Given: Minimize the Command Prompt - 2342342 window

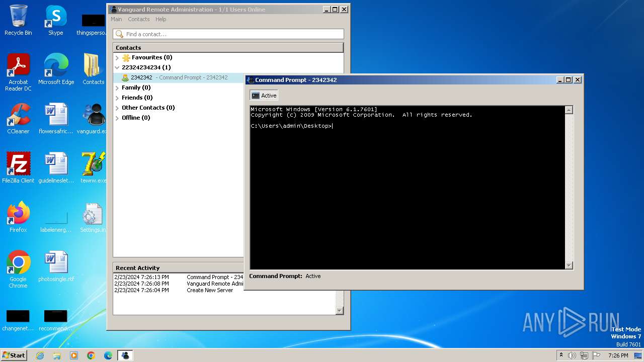Looking at the screenshot, I should pyautogui.click(x=560, y=80).
